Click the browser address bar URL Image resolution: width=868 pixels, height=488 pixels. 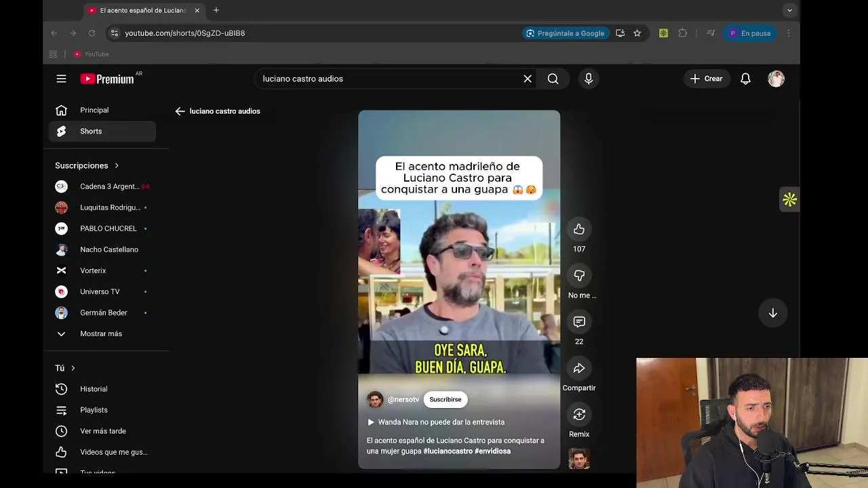pyautogui.click(x=185, y=33)
